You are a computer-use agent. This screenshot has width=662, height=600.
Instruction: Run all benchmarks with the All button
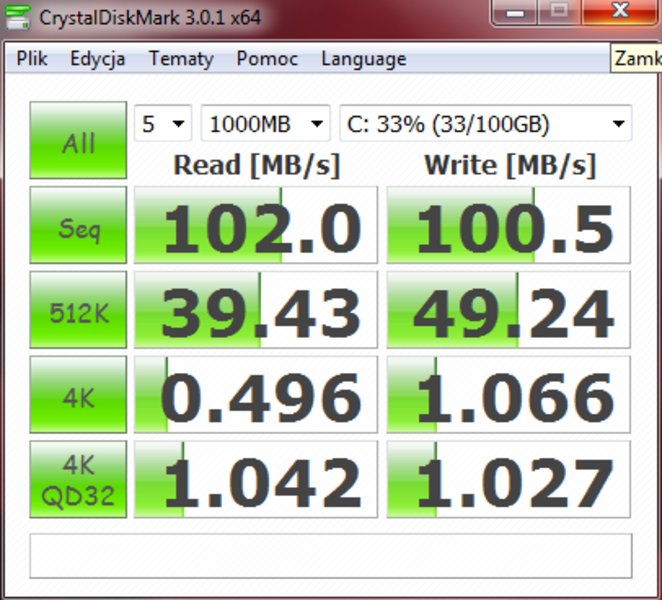pyautogui.click(x=78, y=140)
